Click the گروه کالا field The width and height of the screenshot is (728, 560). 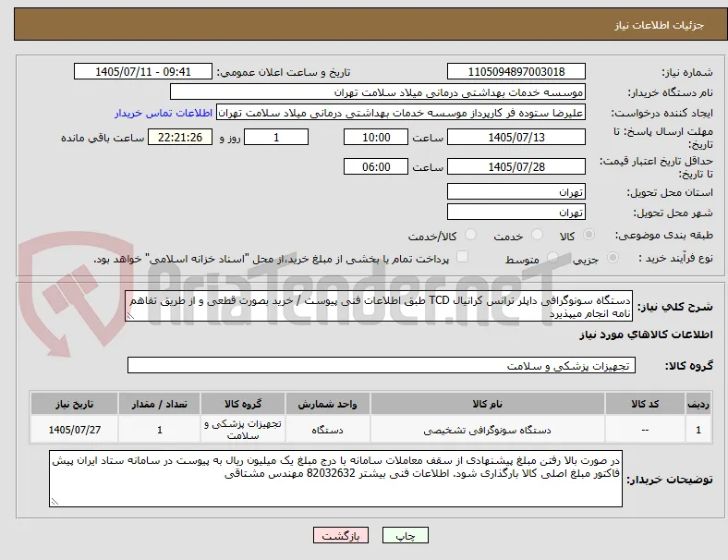382,365
